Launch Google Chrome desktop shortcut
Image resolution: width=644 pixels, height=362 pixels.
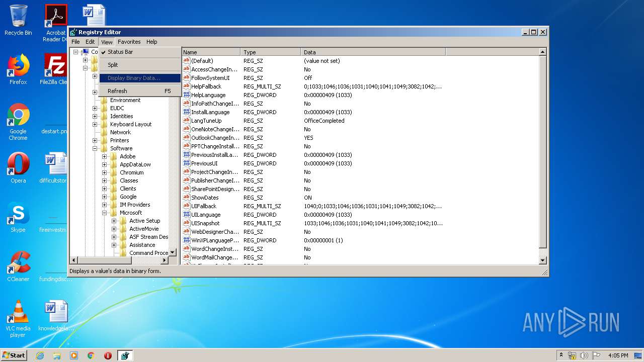tap(18, 122)
